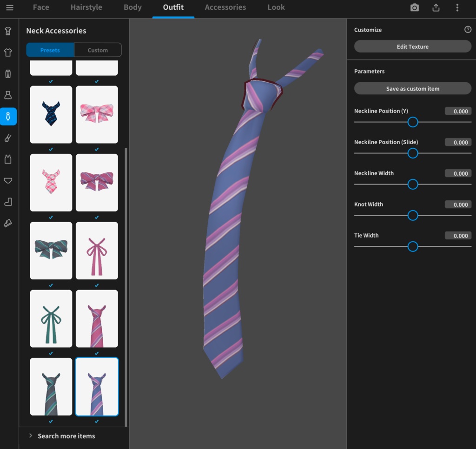Open the hamburger menu icon

tap(10, 7)
